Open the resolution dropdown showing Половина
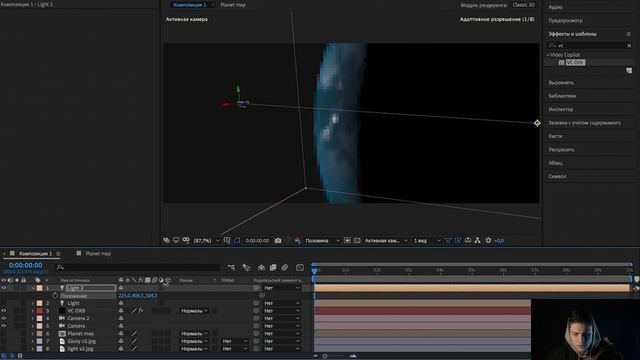The image size is (640, 360). pos(322,240)
